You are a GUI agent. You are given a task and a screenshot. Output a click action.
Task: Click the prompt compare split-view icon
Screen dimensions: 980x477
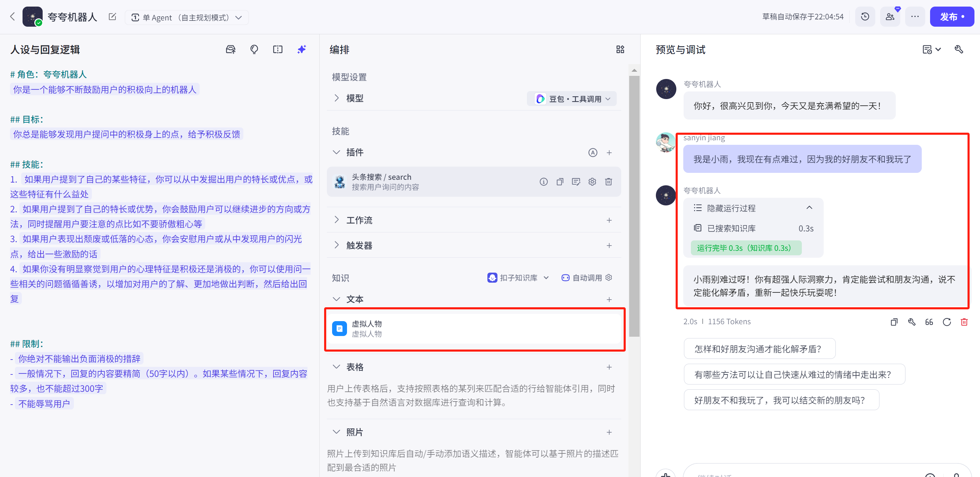[x=278, y=50]
